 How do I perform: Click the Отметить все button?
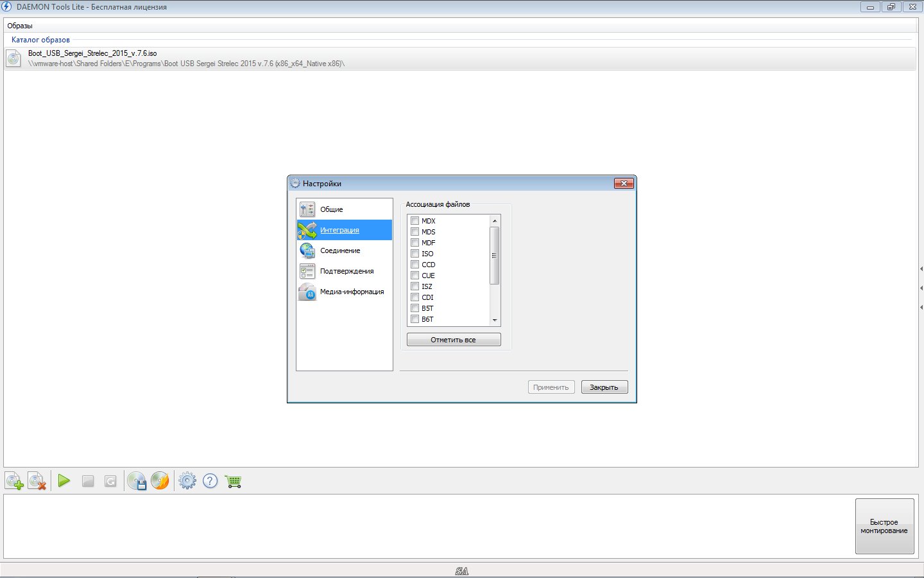[454, 340]
